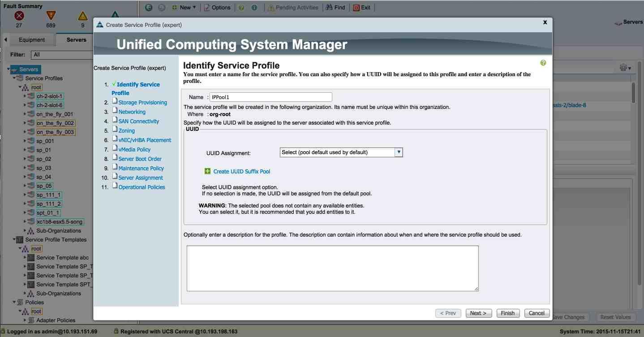The image size is (644, 337).
Task: Click the ch-2-slot-1 service profile icon
Action: coord(31,96)
